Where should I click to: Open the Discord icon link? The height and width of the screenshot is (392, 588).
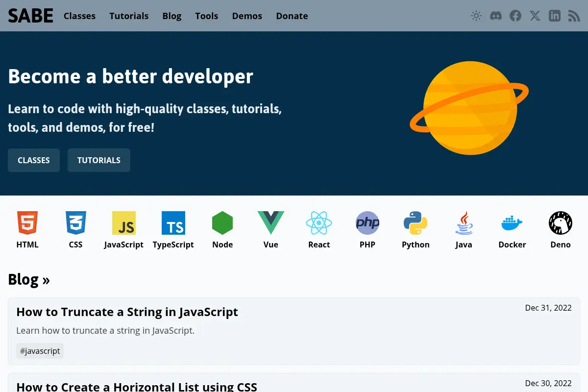496,16
